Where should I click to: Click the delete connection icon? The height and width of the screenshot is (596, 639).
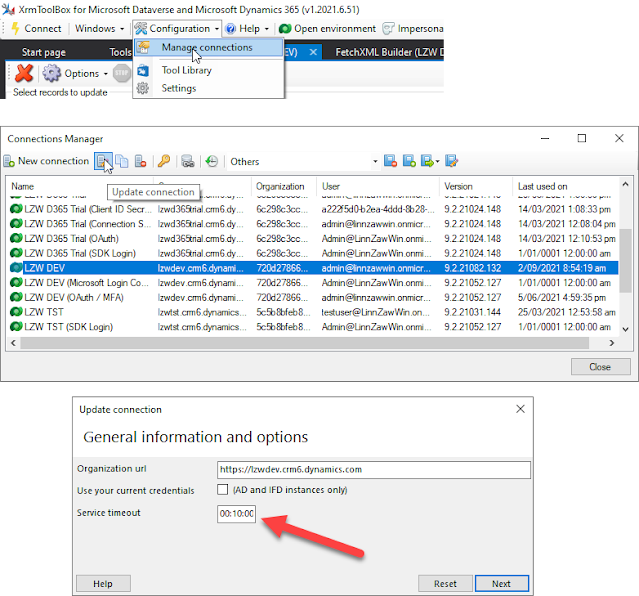click(x=140, y=161)
